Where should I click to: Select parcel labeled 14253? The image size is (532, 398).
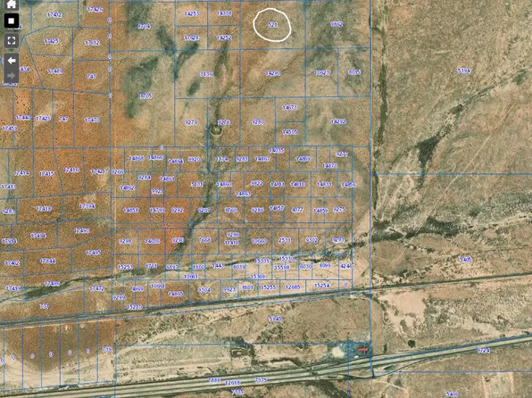pos(191,14)
